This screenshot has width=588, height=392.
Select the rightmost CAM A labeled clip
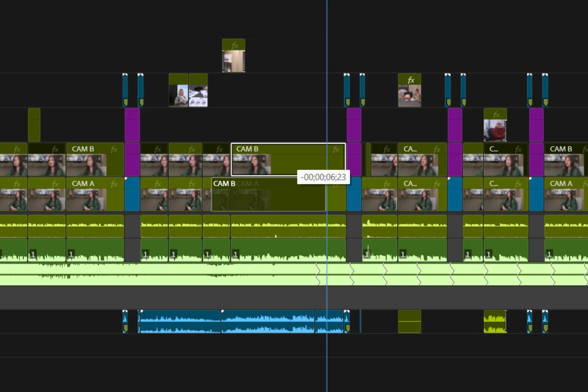point(566,194)
